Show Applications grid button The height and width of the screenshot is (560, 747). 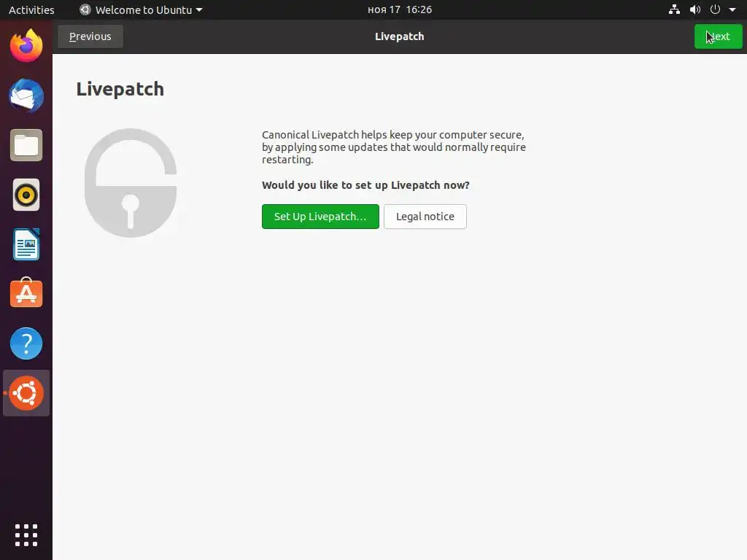26,535
